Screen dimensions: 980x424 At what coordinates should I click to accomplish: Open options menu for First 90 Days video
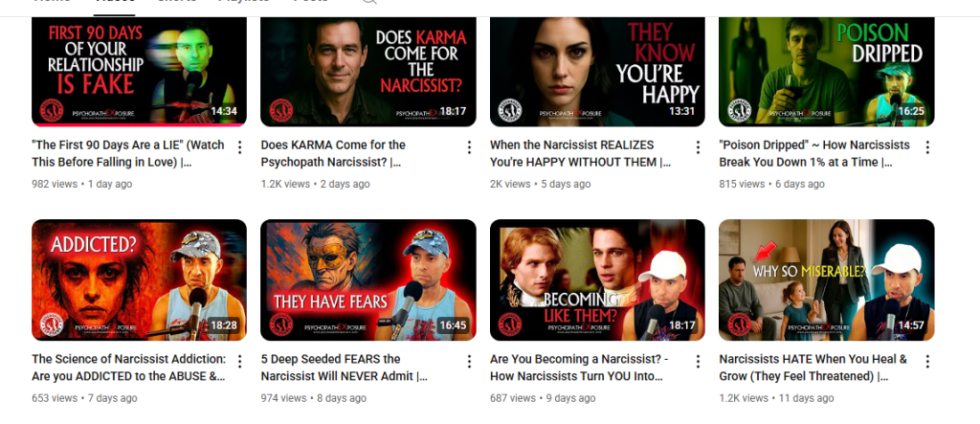pos(239,147)
